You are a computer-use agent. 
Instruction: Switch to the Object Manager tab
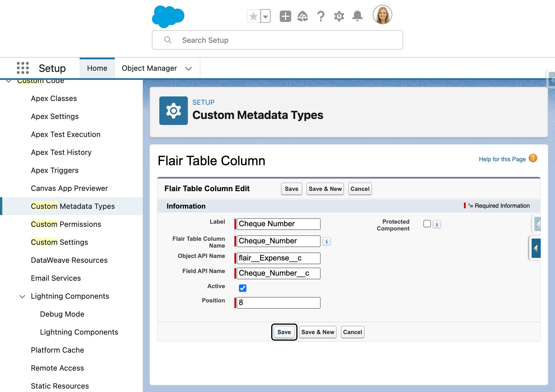pyautogui.click(x=149, y=68)
